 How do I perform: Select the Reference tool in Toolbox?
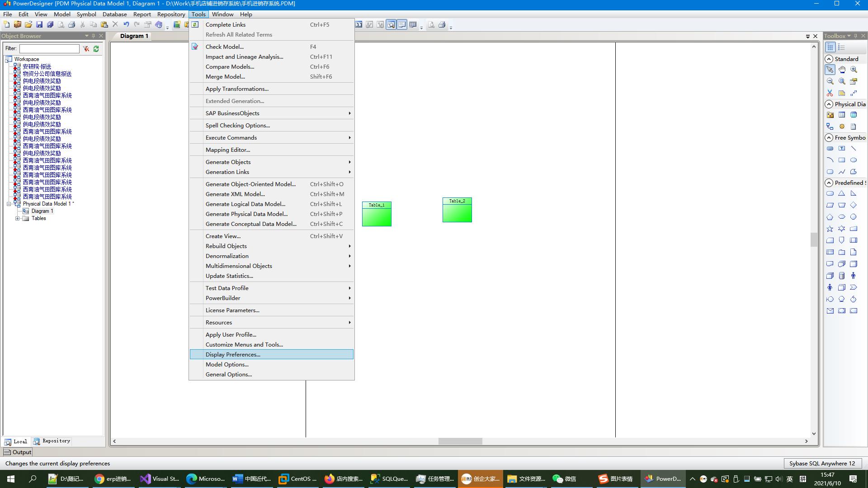830,127
